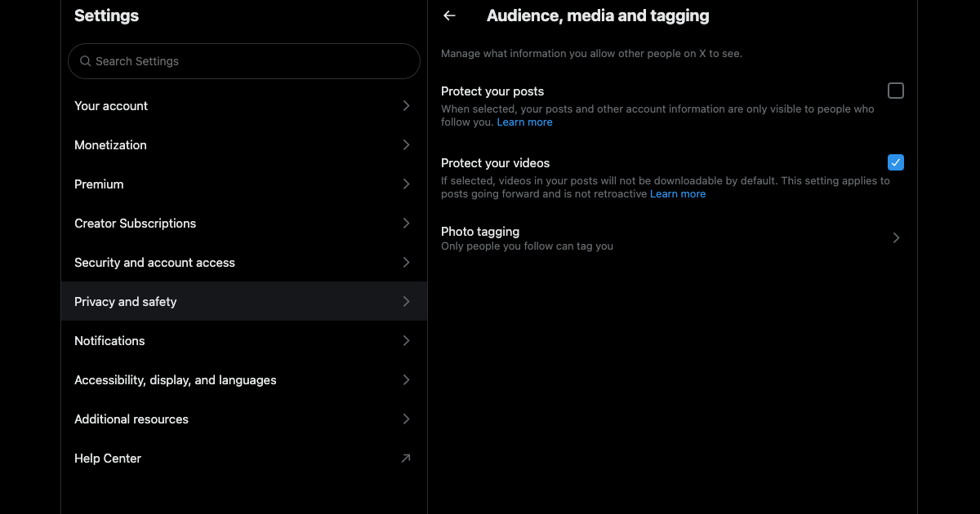Open Additional resources section
Image resolution: width=980 pixels, height=514 pixels.
(244, 419)
